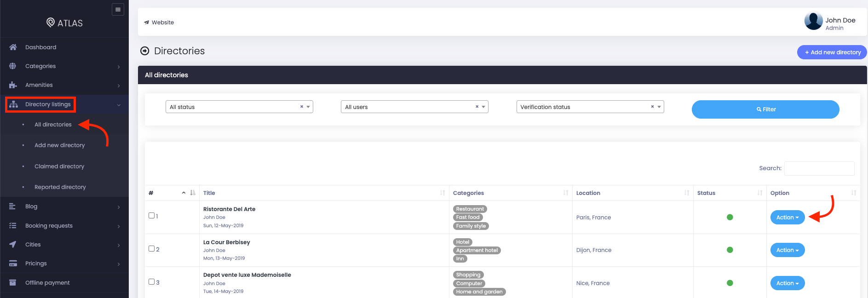Screen dimensions: 868x298
Task: Sort table by Categories column arrows
Action: [x=566, y=193]
